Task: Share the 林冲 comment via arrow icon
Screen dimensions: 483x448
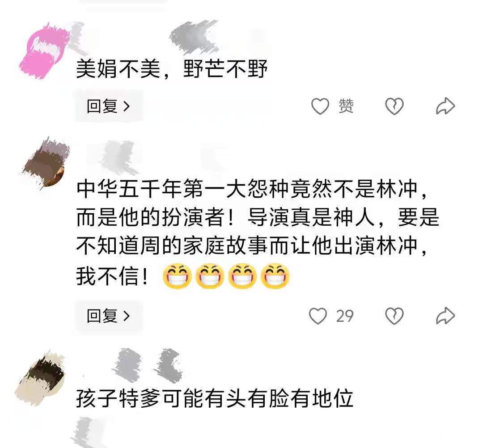Action: pos(445,316)
